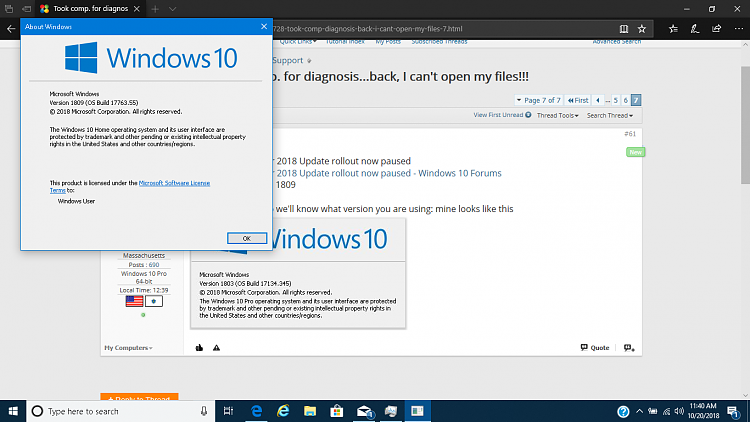This screenshot has height=422, width=750.
Task: Open Edge reading view book icon
Action: [624, 29]
